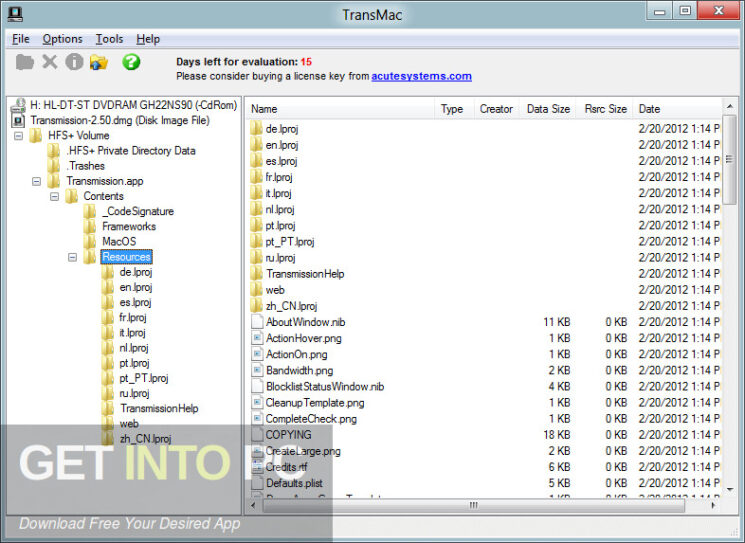Select .HFS+ Private Directory Data folder
The image size is (745, 543).
click(x=131, y=151)
